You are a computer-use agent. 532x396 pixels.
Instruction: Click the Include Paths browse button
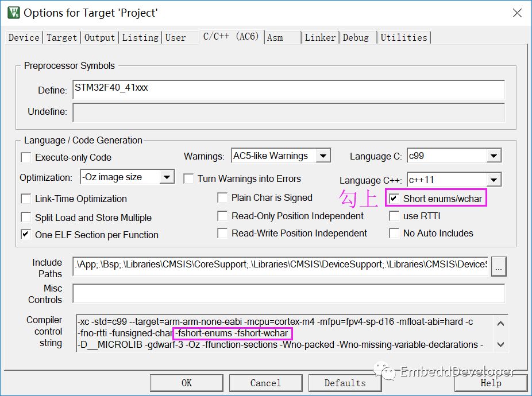coord(499,266)
